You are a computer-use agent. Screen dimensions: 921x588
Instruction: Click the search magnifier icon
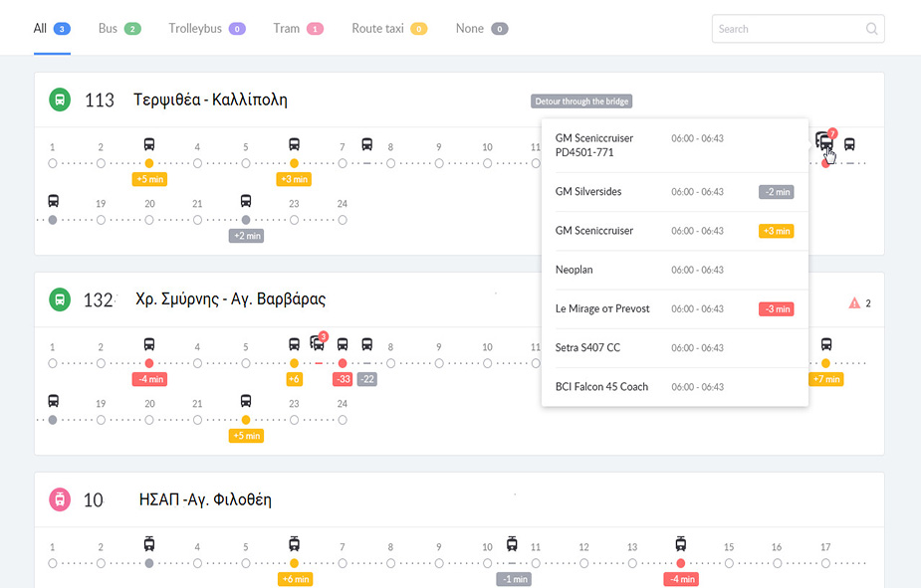point(872,29)
